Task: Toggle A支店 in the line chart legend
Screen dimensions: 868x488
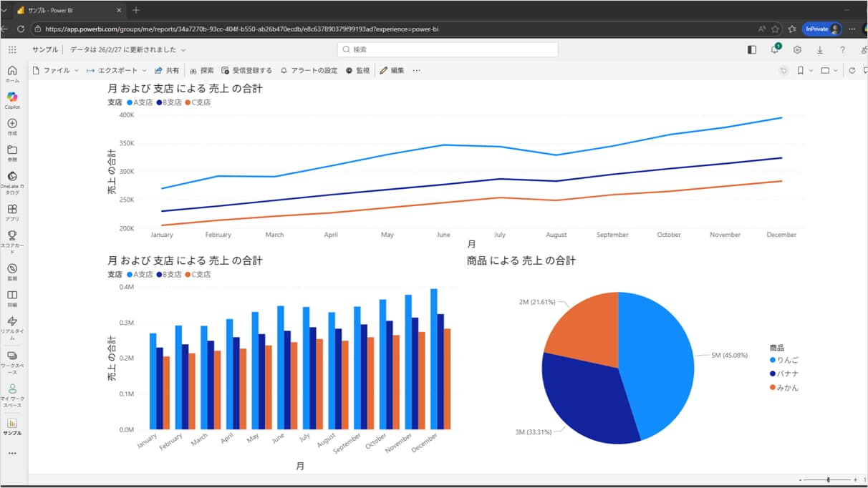Action: [140, 102]
